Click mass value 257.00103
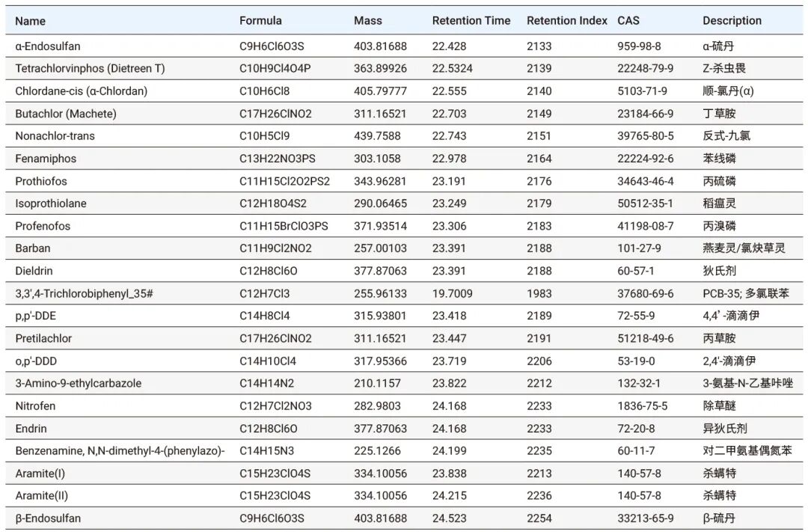Image resolution: width=808 pixels, height=532 pixels. pos(380,248)
